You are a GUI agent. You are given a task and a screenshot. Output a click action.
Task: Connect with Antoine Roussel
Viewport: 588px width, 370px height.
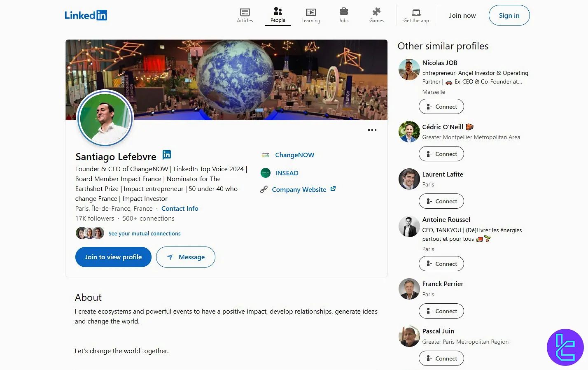pyautogui.click(x=441, y=264)
